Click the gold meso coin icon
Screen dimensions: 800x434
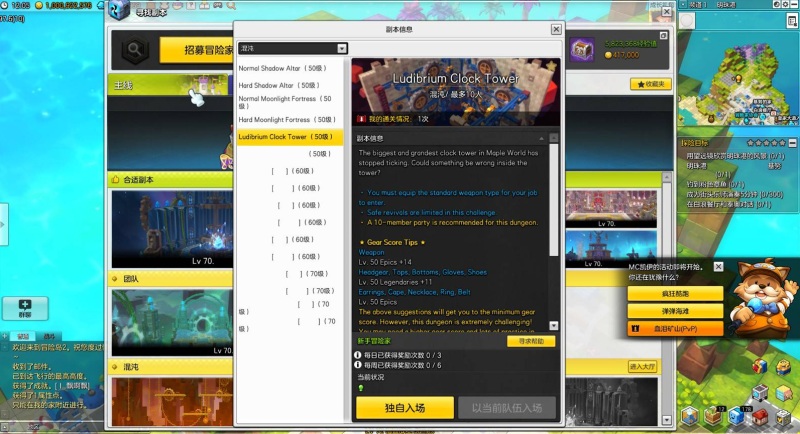pos(39,5)
